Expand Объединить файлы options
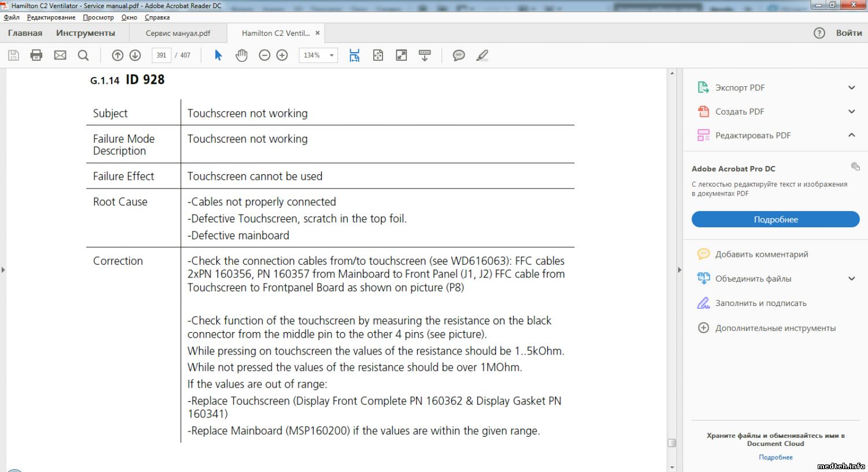The height and width of the screenshot is (472, 868). pos(851,279)
